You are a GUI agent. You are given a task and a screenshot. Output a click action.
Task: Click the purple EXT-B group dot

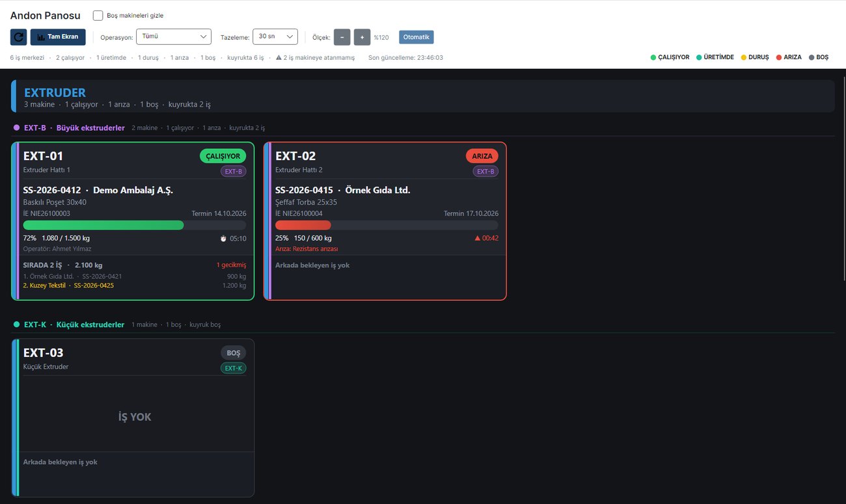coord(17,127)
